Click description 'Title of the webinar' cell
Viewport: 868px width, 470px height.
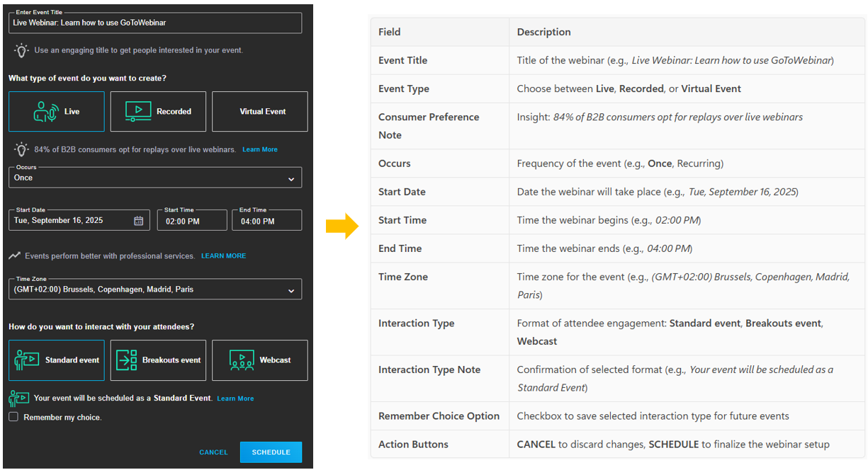687,60
